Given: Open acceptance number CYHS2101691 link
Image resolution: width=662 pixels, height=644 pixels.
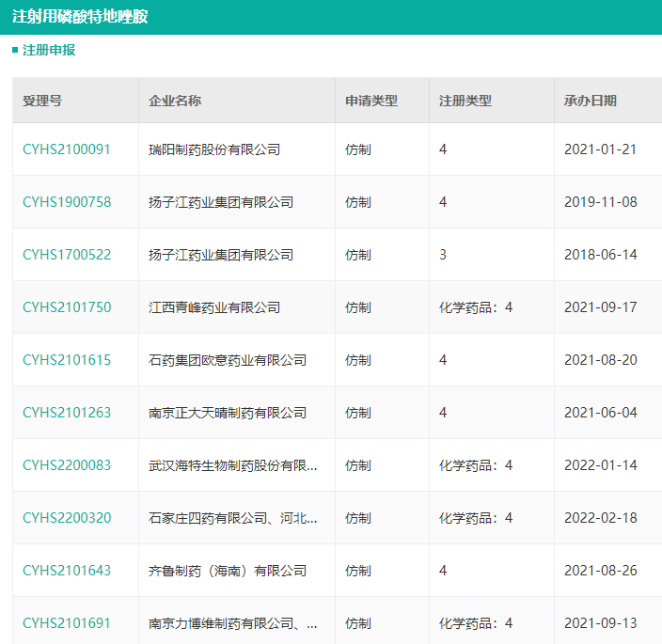Looking at the screenshot, I should click(66, 623).
